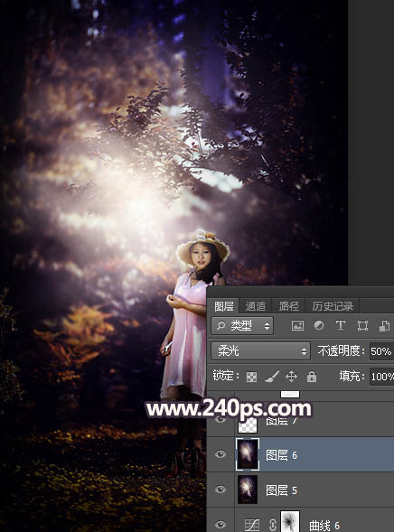Filter layers by smart object icon

coord(384,326)
